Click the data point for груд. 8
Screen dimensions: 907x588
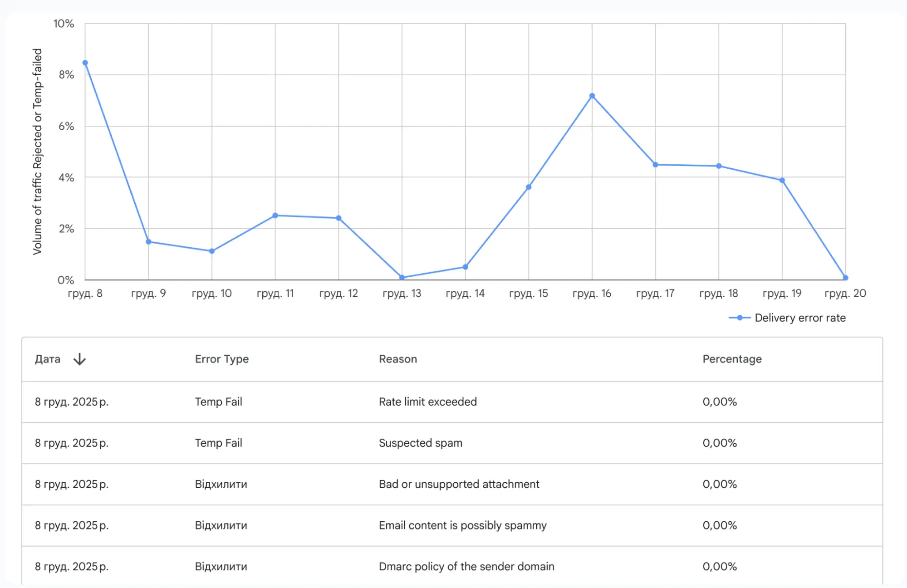(x=85, y=62)
